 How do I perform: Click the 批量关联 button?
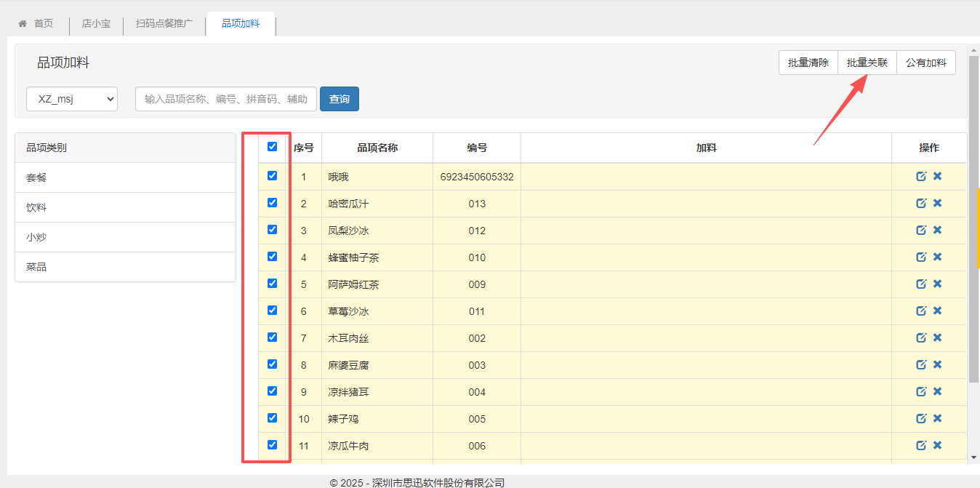[x=867, y=63]
